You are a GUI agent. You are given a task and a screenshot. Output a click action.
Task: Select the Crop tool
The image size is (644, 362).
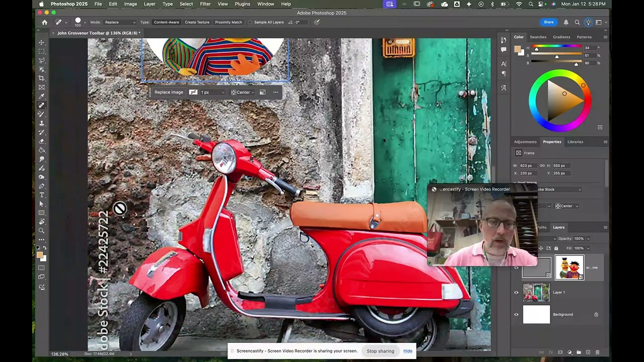42,78
